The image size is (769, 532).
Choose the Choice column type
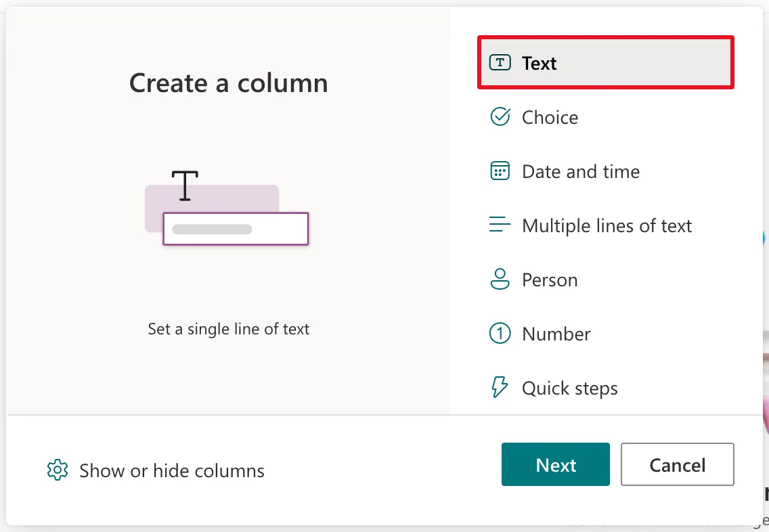pyautogui.click(x=606, y=117)
